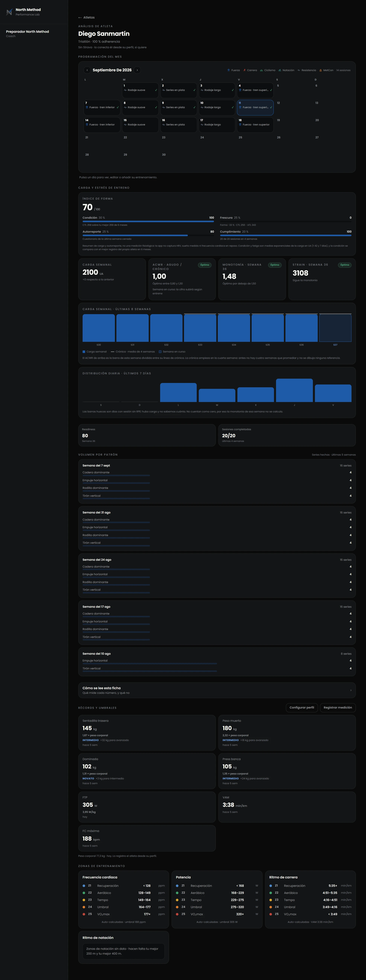The width and height of the screenshot is (366, 980).
Task: Click checkmark on day 7 Fuerza tren inferior
Action: pyautogui.click(x=118, y=107)
